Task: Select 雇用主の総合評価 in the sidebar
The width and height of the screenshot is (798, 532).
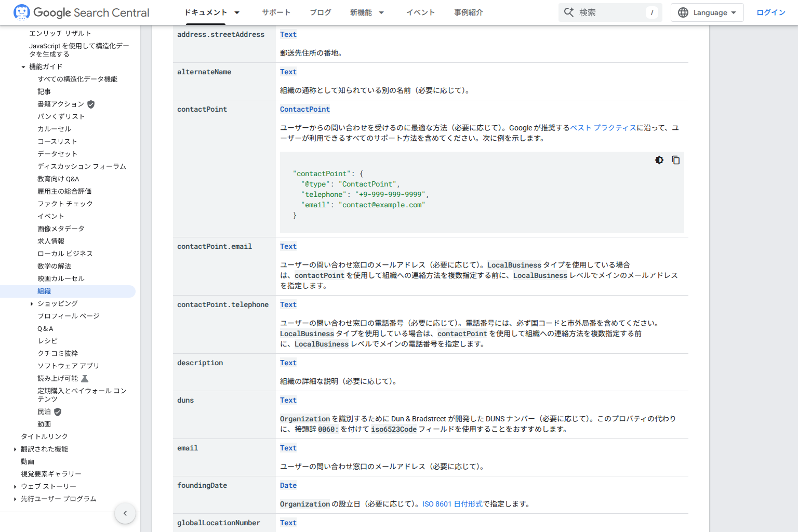Action: (64, 192)
